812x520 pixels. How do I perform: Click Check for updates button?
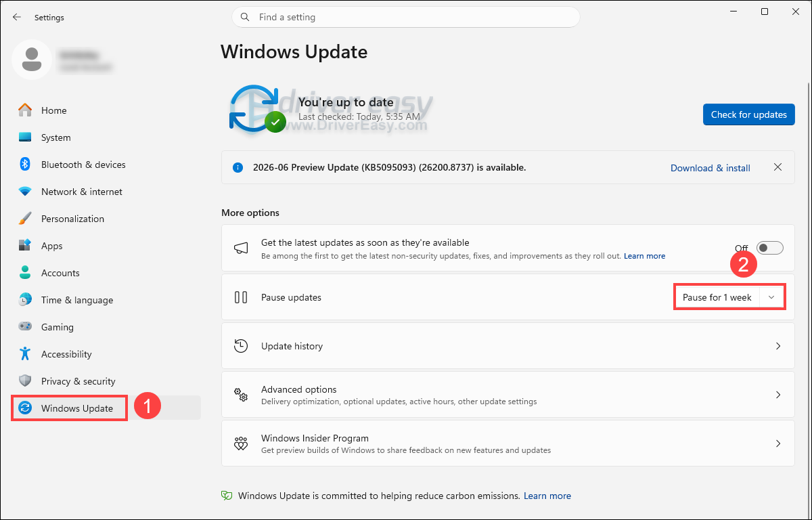pyautogui.click(x=748, y=114)
